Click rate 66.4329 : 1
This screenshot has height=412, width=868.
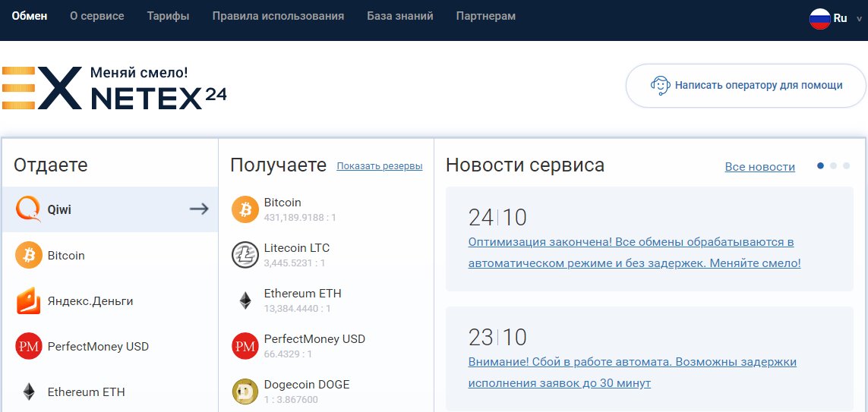tap(288, 354)
